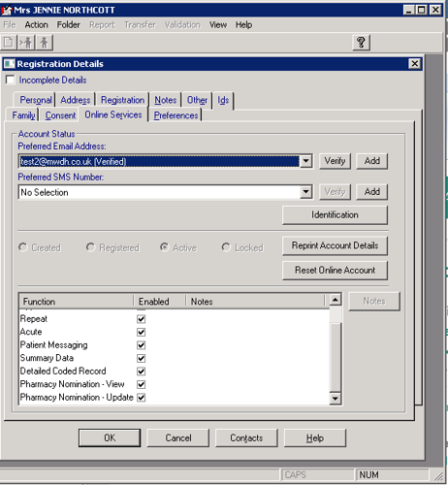Click the new blank document toolbar icon

9,43
